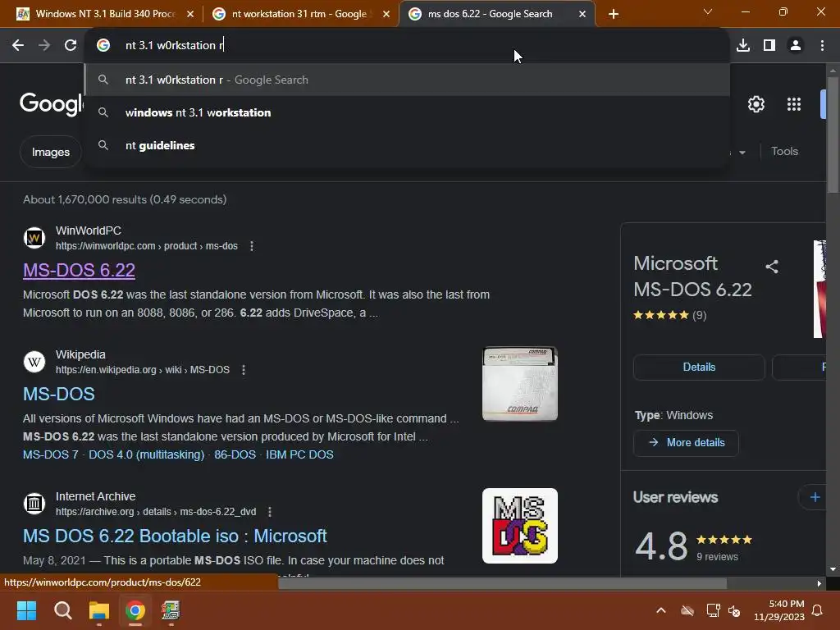
Task: Follow the MS-DOS 7 sublink
Action: coord(50,454)
